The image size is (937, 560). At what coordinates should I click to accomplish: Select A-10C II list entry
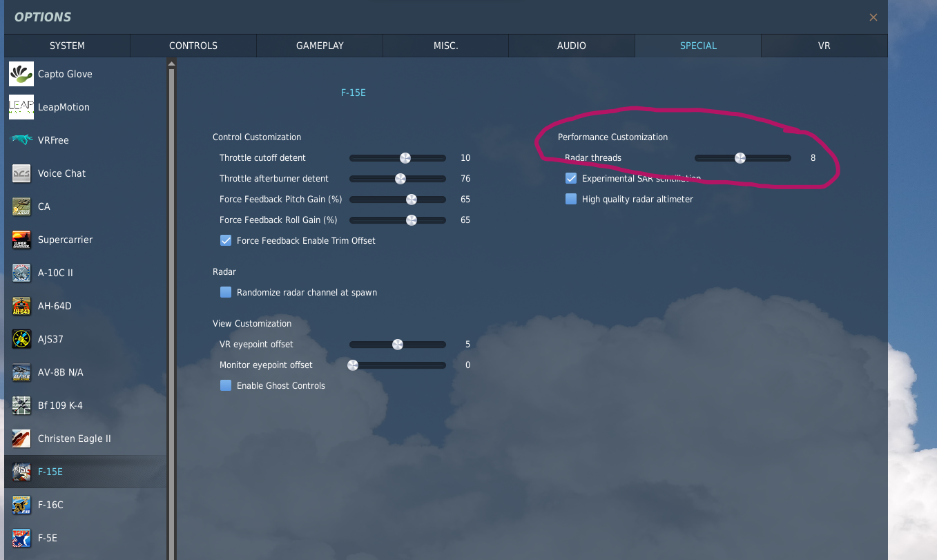tap(85, 273)
